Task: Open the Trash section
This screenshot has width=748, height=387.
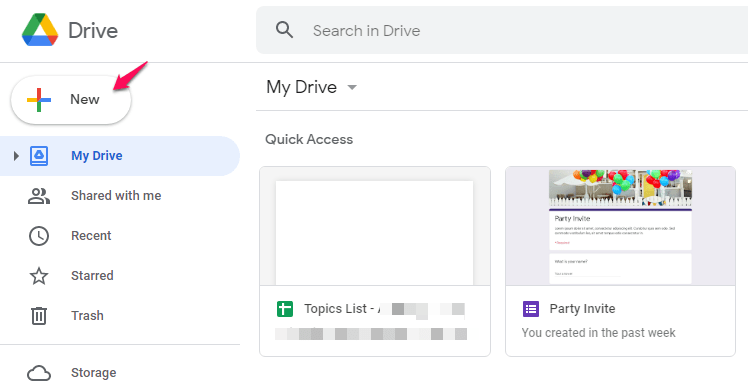Action: (87, 316)
